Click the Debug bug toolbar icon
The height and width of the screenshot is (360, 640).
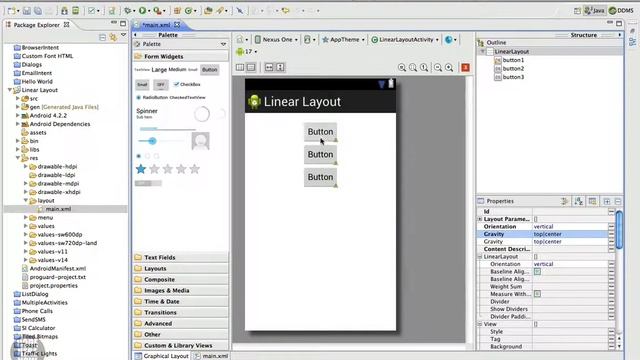click(x=128, y=11)
